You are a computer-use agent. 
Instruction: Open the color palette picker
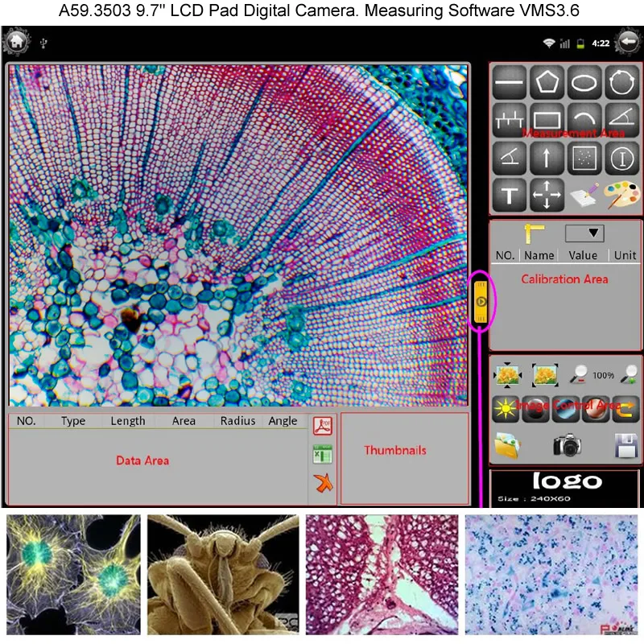point(623,196)
